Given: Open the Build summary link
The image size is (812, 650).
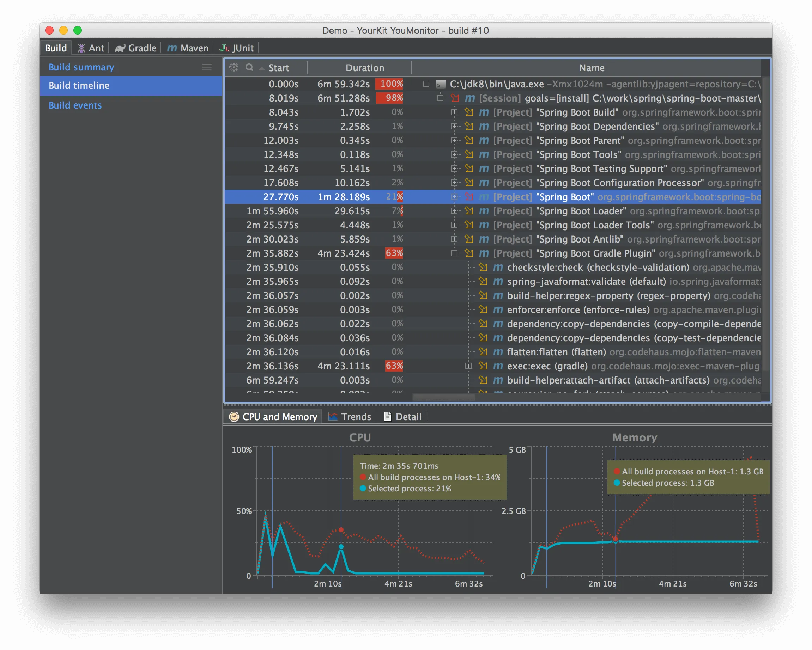Looking at the screenshot, I should (81, 67).
